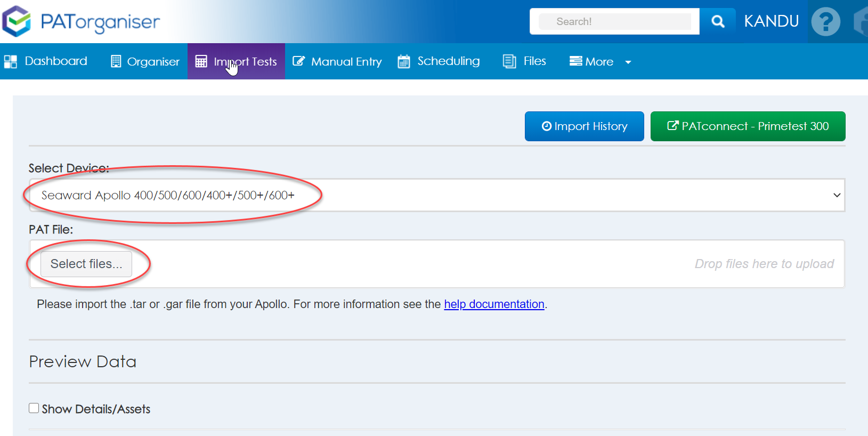This screenshot has width=868, height=436.
Task: Open the Select Device dropdown
Action: [x=437, y=195]
